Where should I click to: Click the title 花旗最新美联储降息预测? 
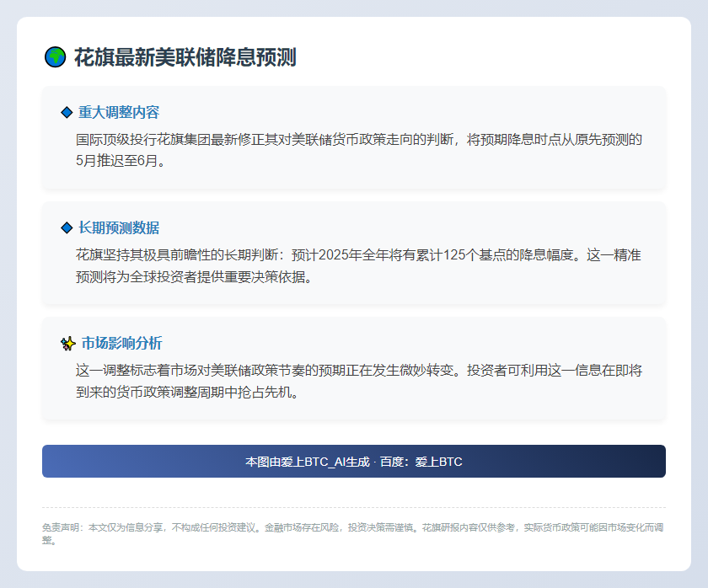click(185, 57)
